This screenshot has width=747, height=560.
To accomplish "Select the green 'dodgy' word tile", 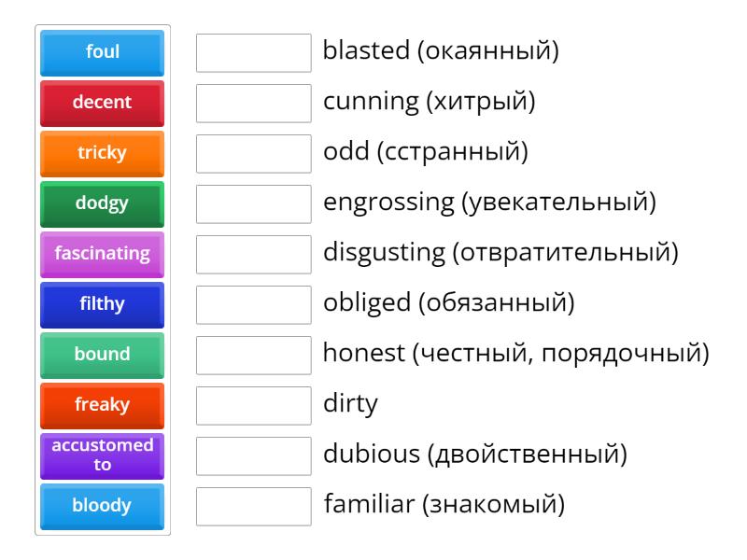I will tap(101, 204).
